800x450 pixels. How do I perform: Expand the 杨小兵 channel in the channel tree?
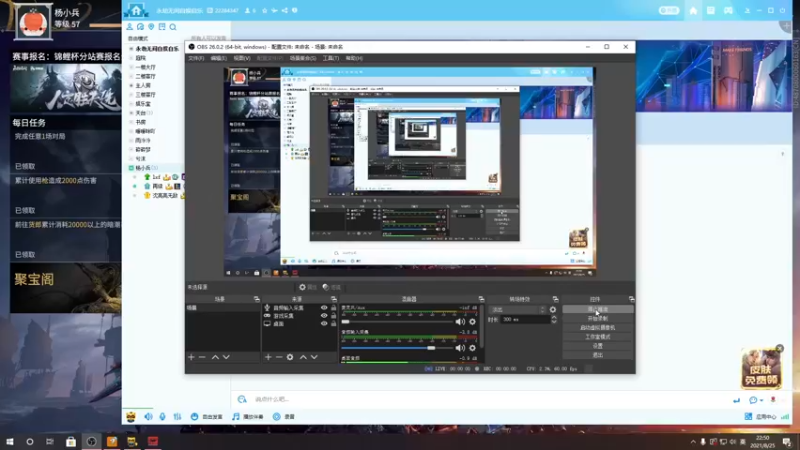pyautogui.click(x=131, y=168)
